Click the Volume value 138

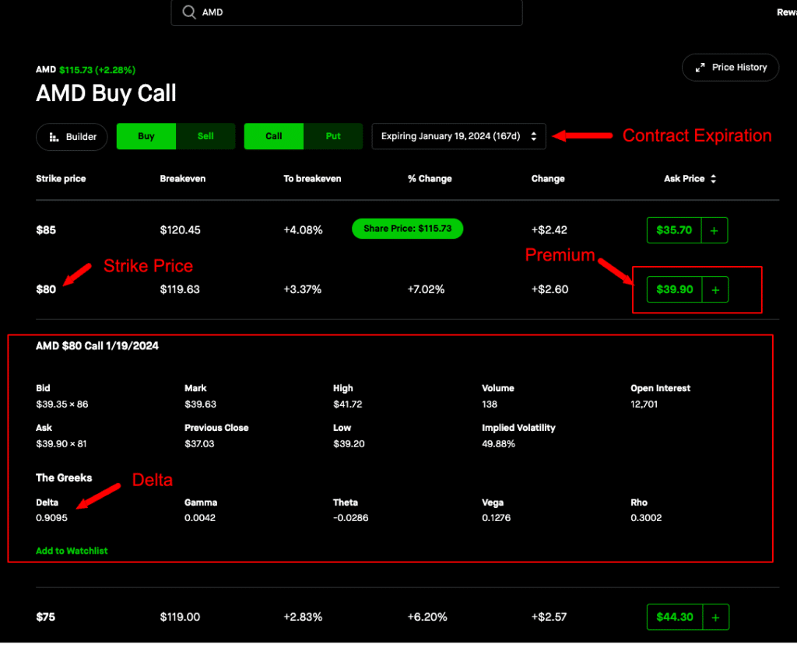(490, 404)
